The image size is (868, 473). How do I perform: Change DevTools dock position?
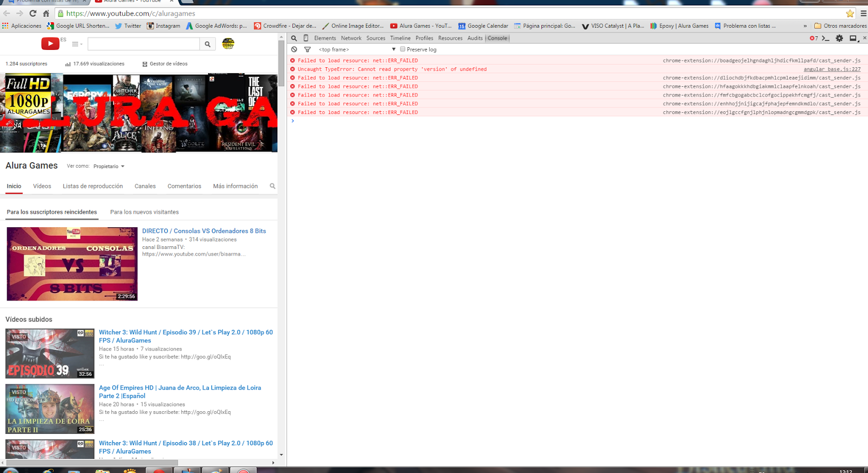[x=853, y=38]
